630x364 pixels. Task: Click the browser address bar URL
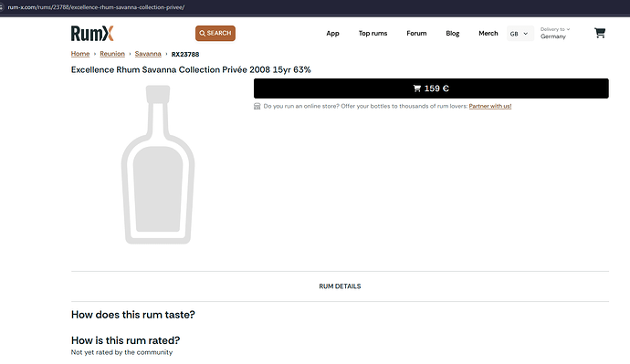(x=96, y=7)
